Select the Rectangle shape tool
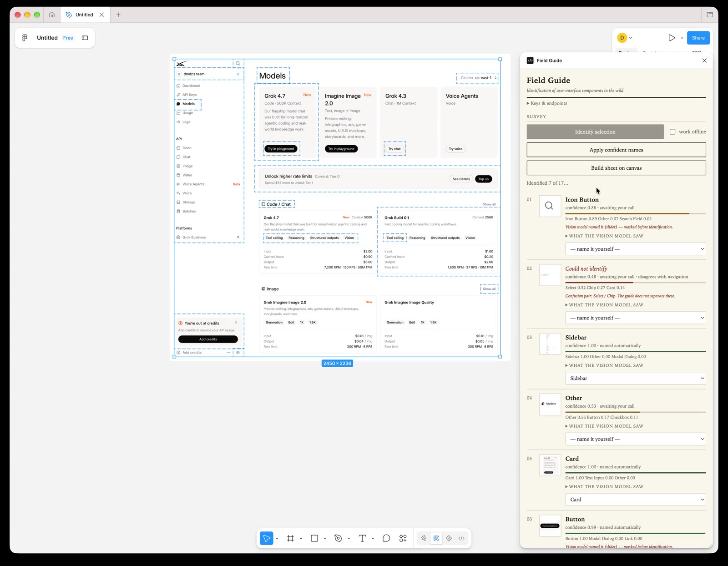728x566 pixels. (x=314, y=538)
